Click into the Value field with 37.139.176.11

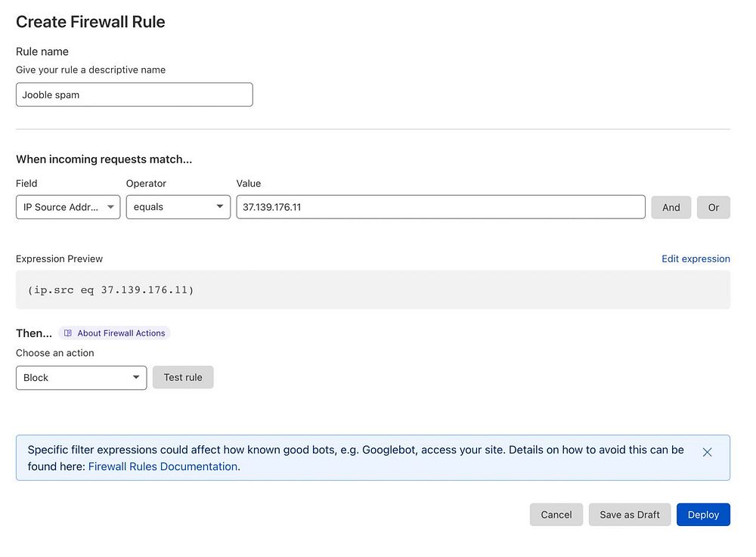click(x=441, y=207)
